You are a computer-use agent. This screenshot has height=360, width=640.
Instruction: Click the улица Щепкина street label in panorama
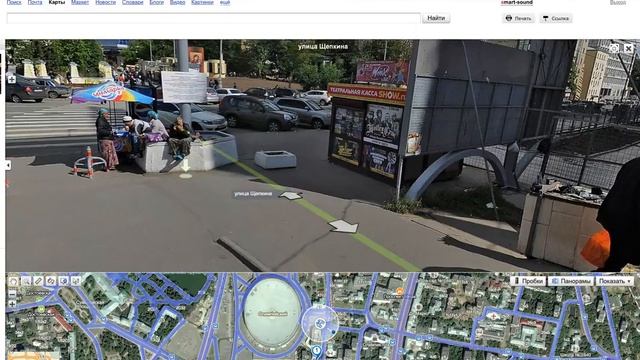click(253, 194)
